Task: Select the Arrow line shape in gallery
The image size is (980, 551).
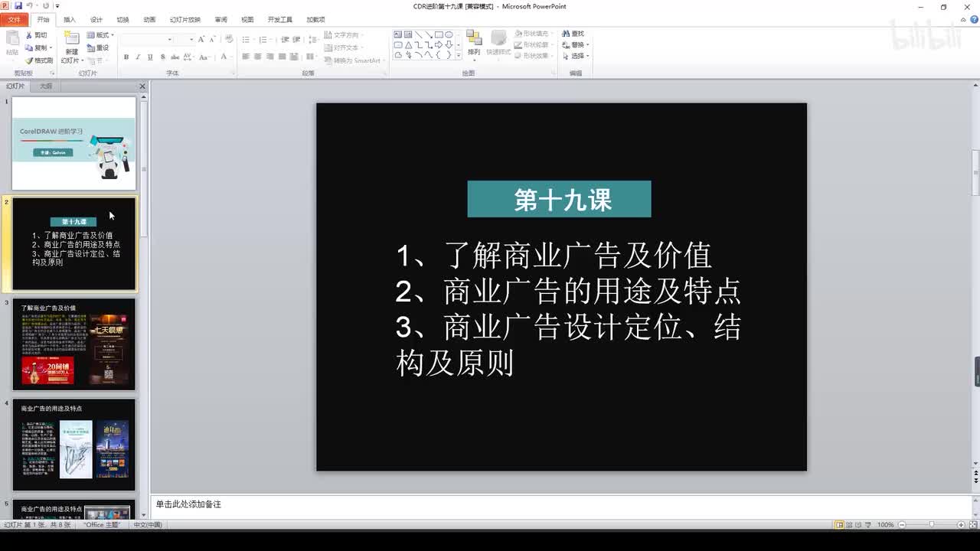Action: point(428,34)
